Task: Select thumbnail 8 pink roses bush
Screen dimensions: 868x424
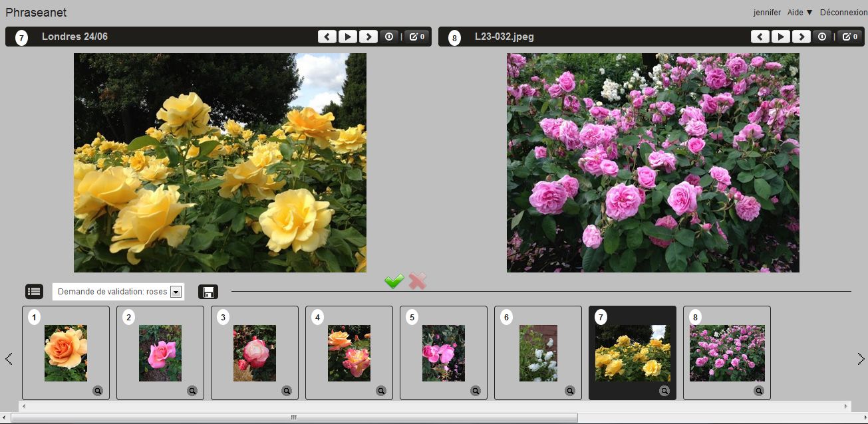Action: [x=727, y=353]
